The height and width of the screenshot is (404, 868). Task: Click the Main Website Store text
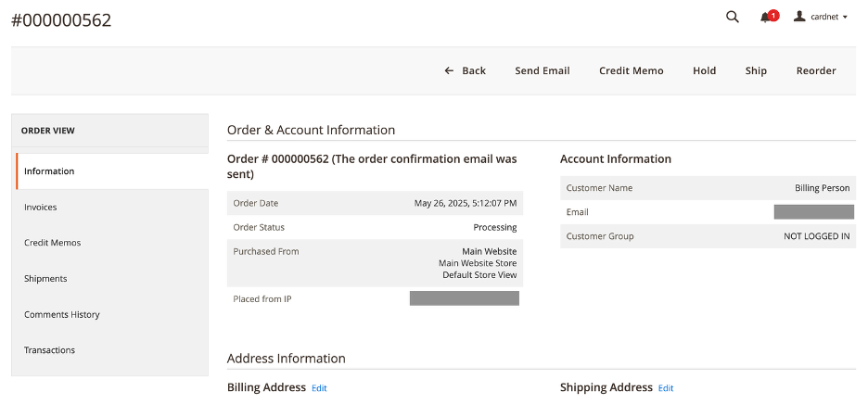coord(478,263)
